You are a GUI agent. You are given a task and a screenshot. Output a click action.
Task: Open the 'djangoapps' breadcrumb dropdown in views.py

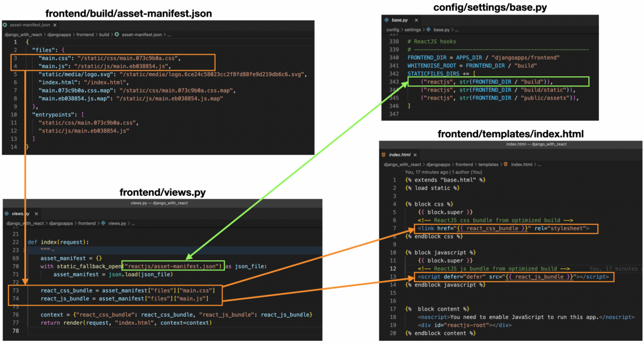pyautogui.click(x=60, y=223)
